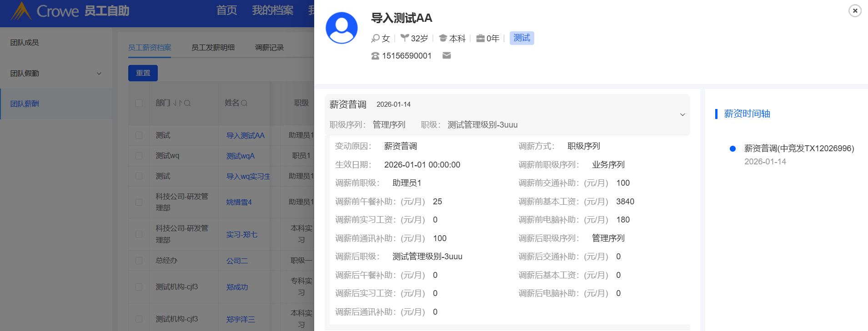This screenshot has width=868, height=331.
Task: Select the 薪资普调 timeline entry dot
Action: (x=733, y=148)
